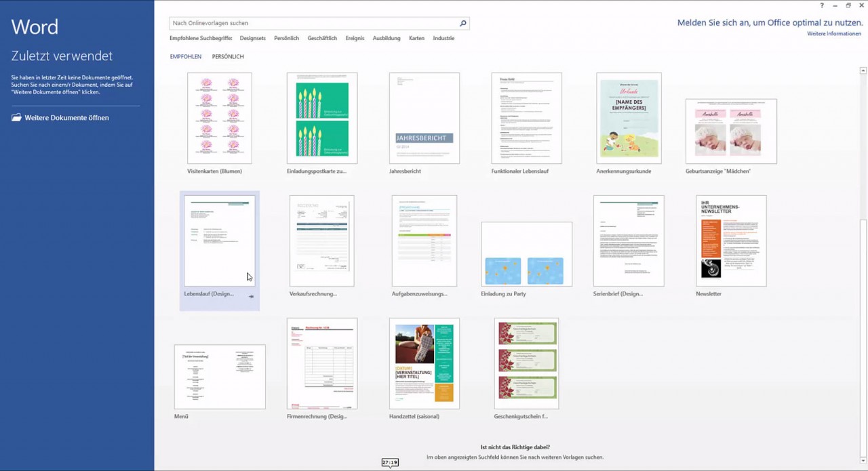Open the Visitenkarten (Blumen) template
Viewport: 868px width, 471px height.
[219, 118]
